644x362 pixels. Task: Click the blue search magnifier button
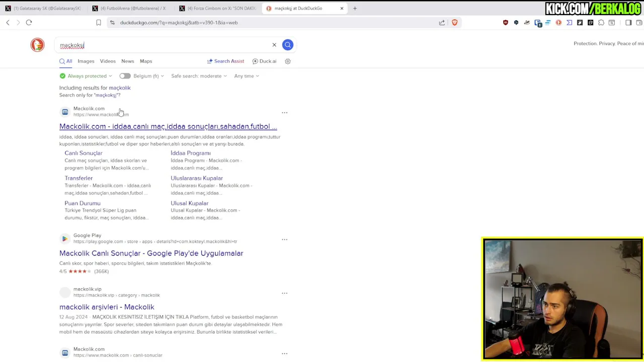(288, 45)
